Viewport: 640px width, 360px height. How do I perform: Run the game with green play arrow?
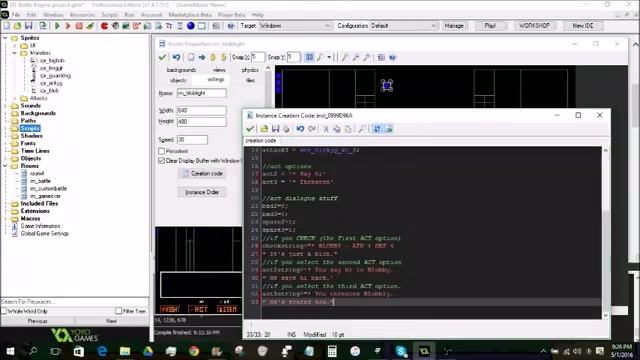click(x=57, y=26)
